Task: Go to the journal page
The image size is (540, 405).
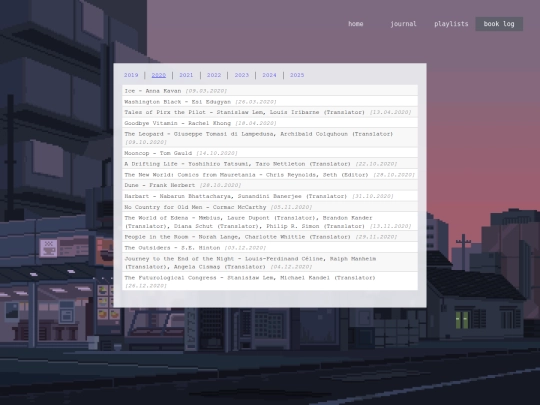Action: point(403,24)
